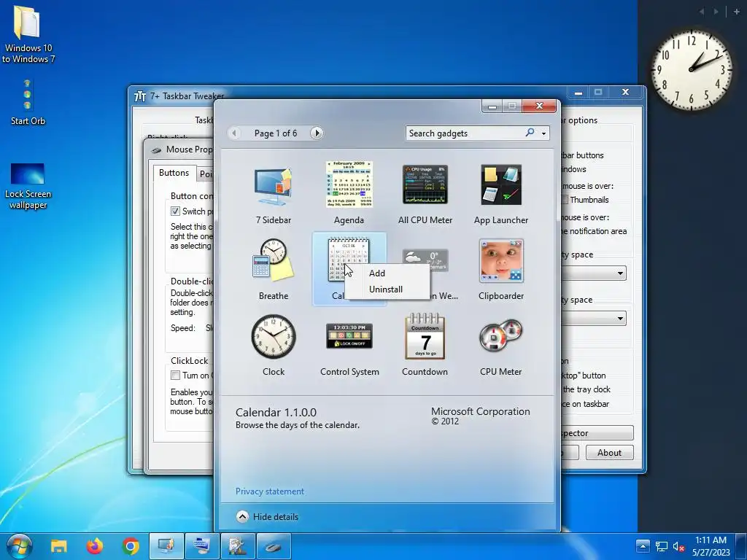This screenshot has width=747, height=560.
Task: Go to previous gadget page
Action: pyautogui.click(x=234, y=133)
